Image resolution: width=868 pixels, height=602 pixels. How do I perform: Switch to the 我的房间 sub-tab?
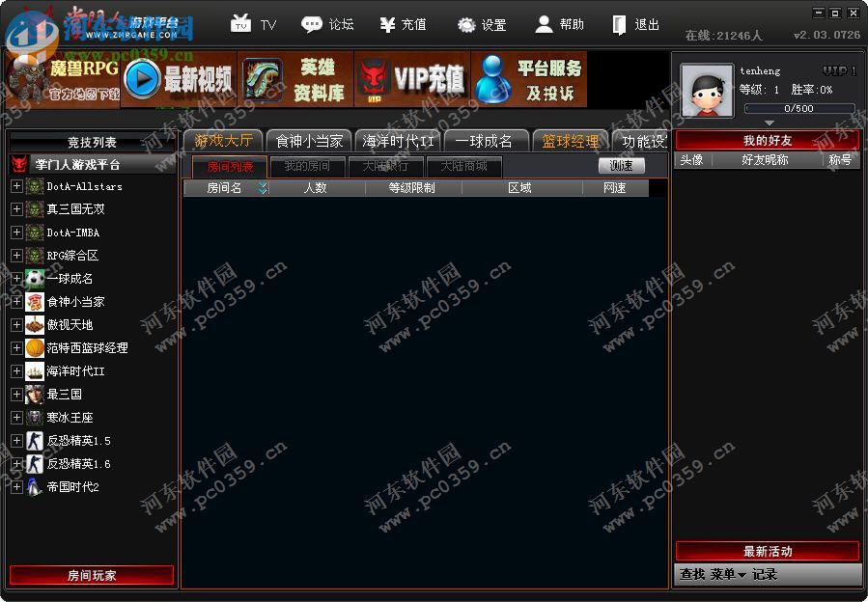pos(306,166)
